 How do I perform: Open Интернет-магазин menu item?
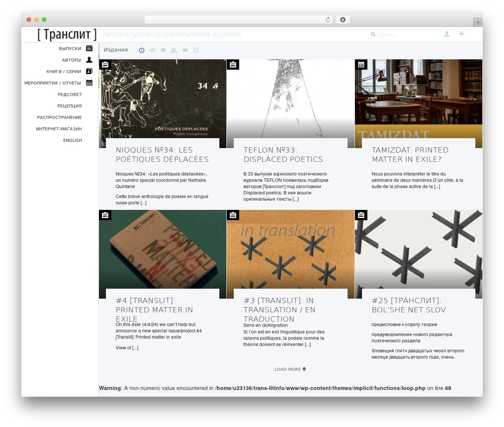pos(59,129)
